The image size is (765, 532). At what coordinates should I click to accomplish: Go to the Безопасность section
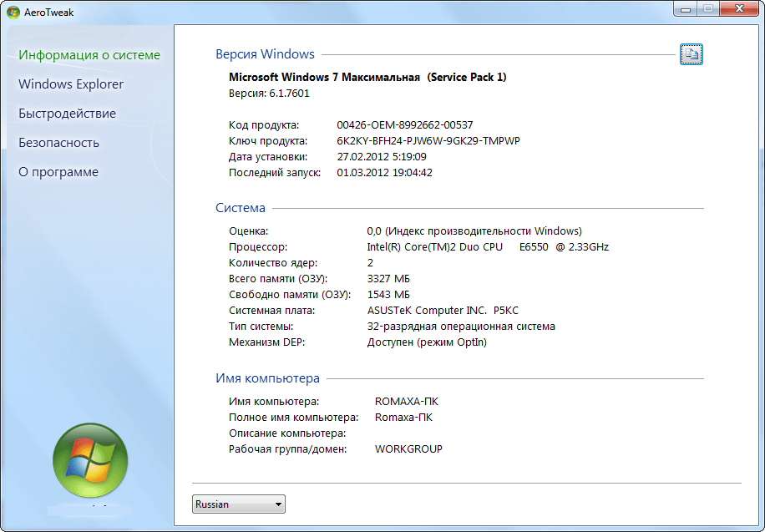[x=58, y=143]
